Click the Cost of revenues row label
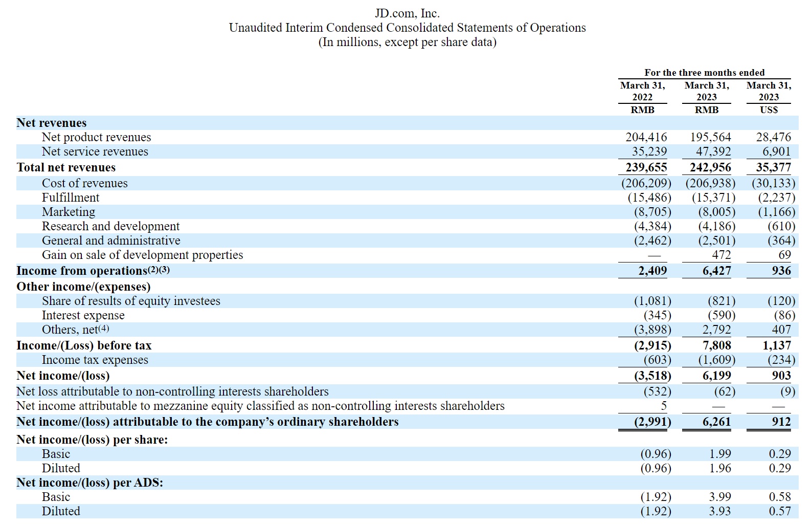Screen dimensions: 812x524 pos(84,183)
